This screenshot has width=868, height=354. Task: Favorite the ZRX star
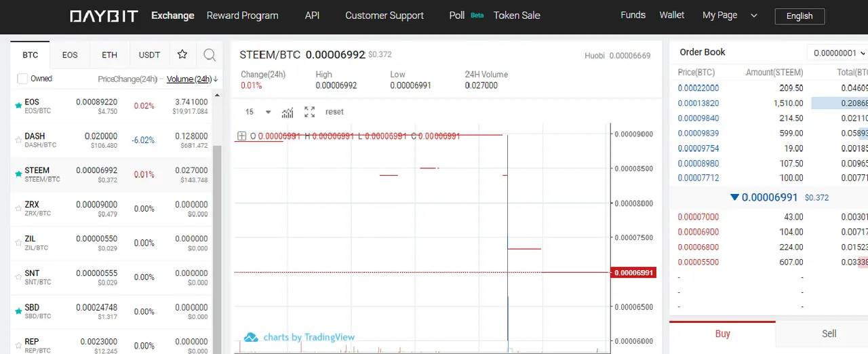coord(18,209)
